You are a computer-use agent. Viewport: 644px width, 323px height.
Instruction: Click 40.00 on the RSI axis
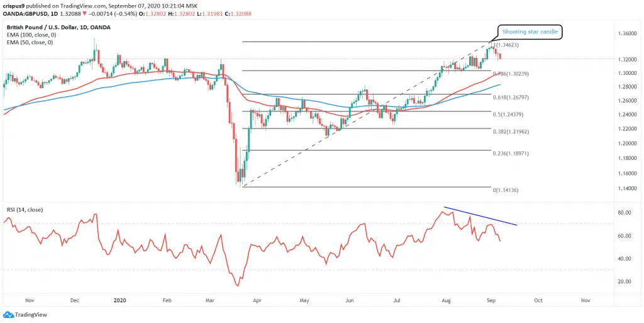pyautogui.click(x=625, y=259)
